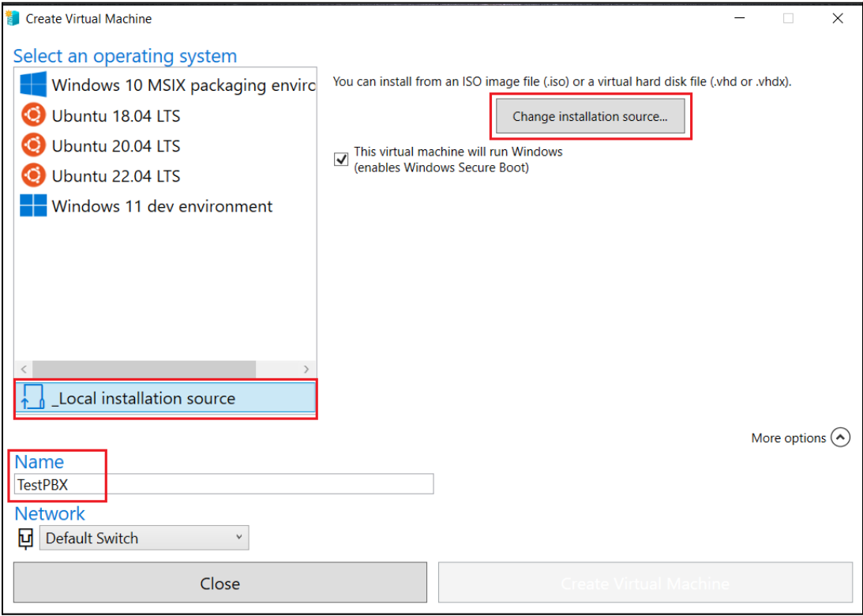Click the disabled Create Virtual Machine button
Viewport: 863px width, 616px height.
click(645, 584)
